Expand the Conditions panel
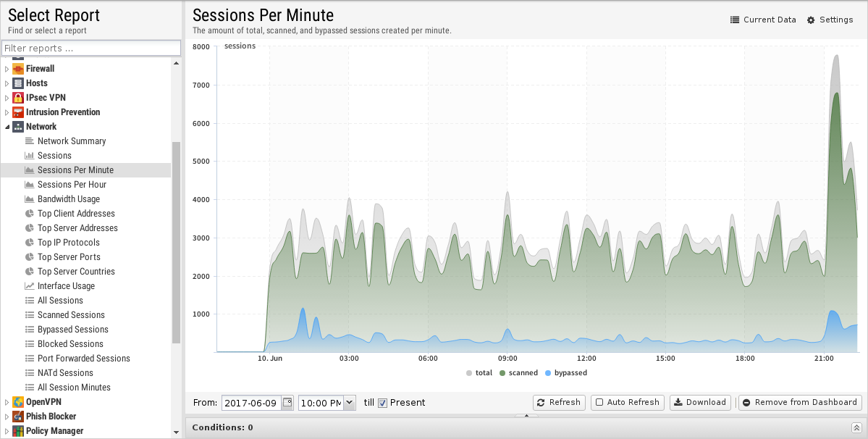Screen dimensions: 868x439 856,427
